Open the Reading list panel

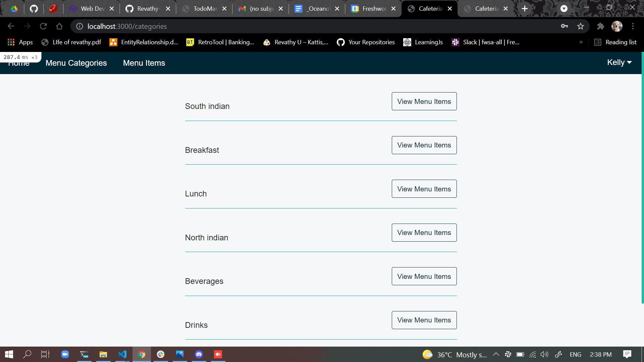[615, 42]
